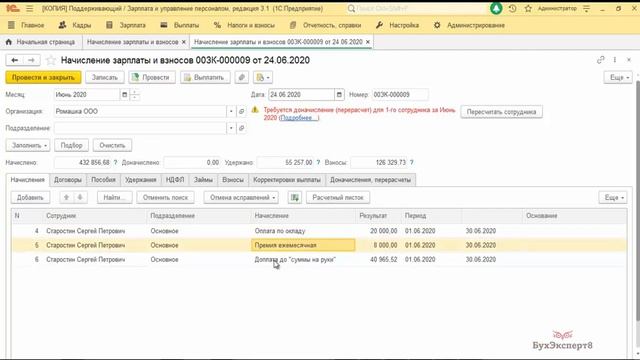
Task: Open top Еще dropdown menu
Action: coord(618,77)
